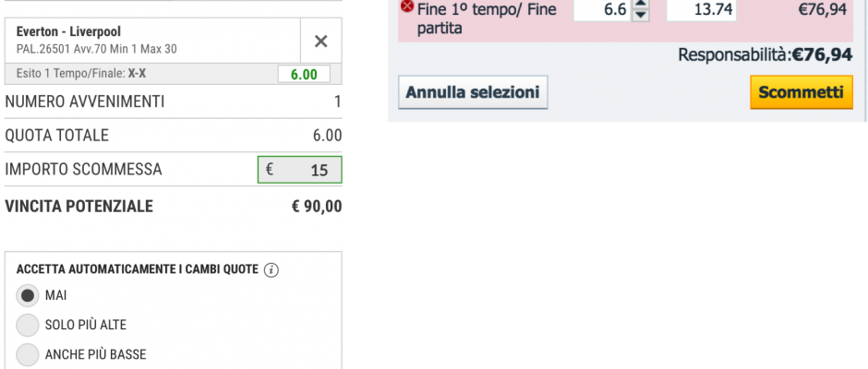Click the Esito 1 Tempo/Finale X-X row
The image size is (868, 369).
pyautogui.click(x=174, y=74)
